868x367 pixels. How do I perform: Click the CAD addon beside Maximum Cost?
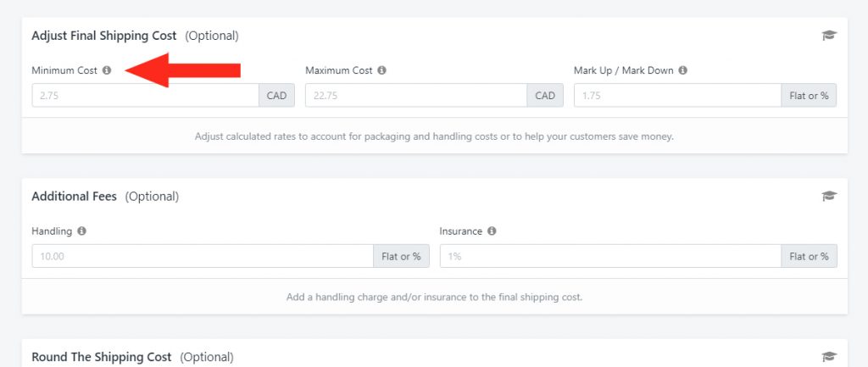pos(545,95)
